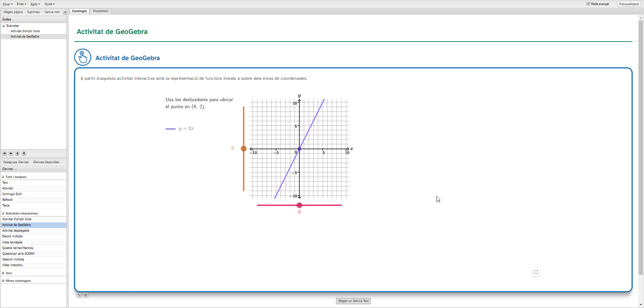This screenshot has width=644, height=308.
Task: Click the move page up arrow icon
Action: click(x=17, y=153)
